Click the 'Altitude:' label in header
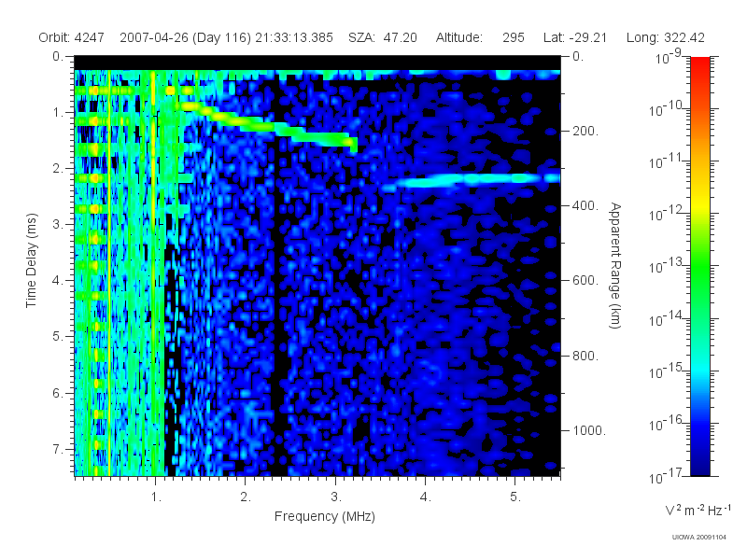The width and height of the screenshot is (747, 560). click(459, 37)
